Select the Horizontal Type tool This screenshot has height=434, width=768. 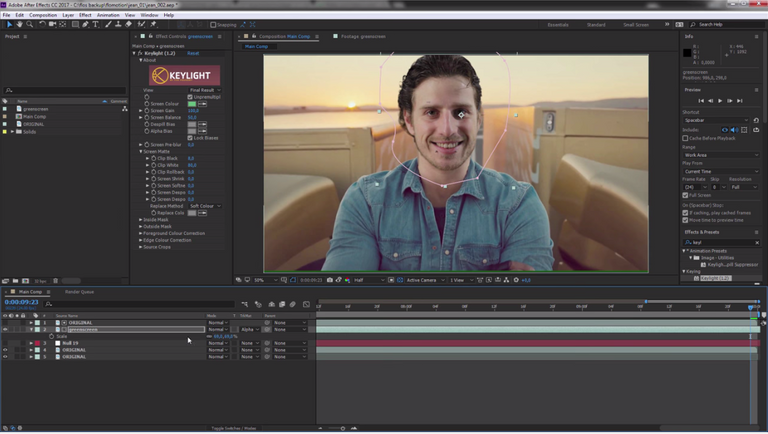point(96,24)
